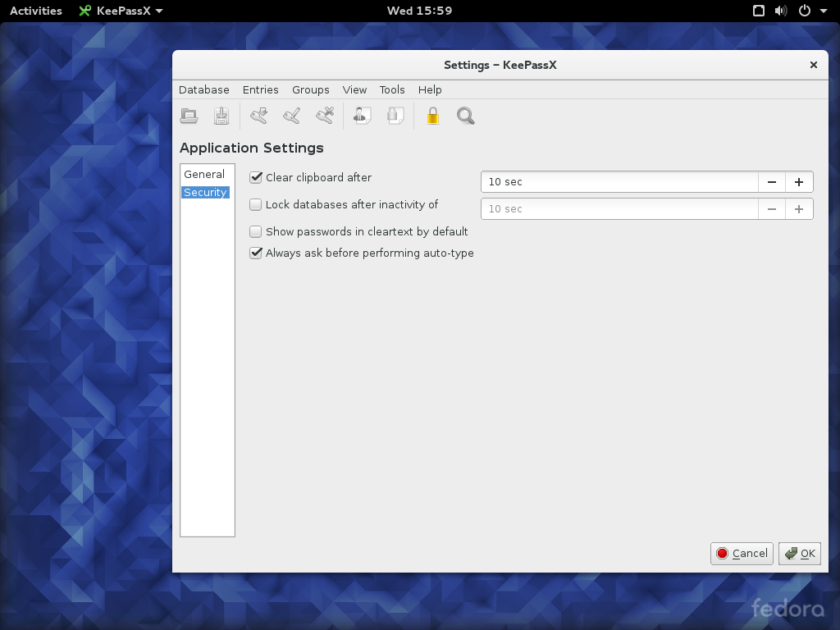Click the Edit entry key icon
This screenshot has width=840, height=630.
point(291,116)
